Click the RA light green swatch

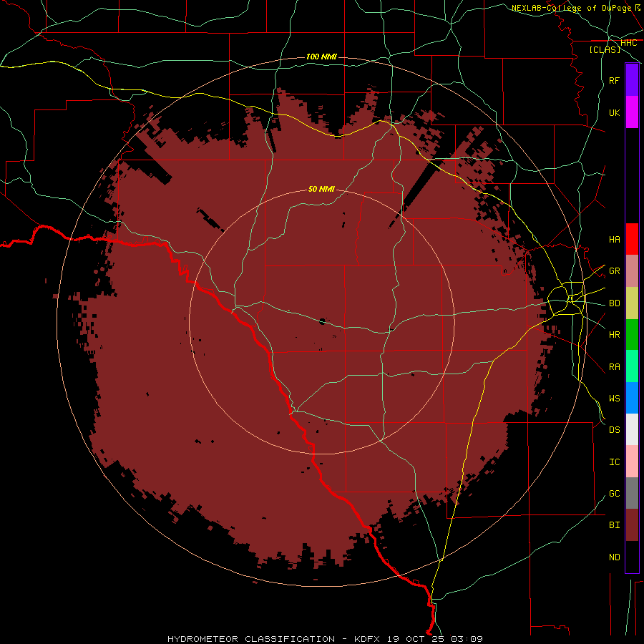[x=632, y=366]
